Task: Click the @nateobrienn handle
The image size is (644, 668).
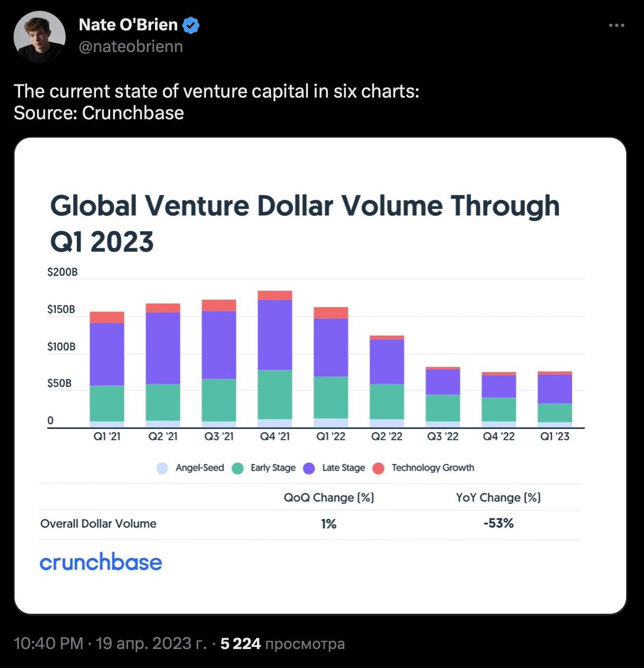Action: point(131,47)
